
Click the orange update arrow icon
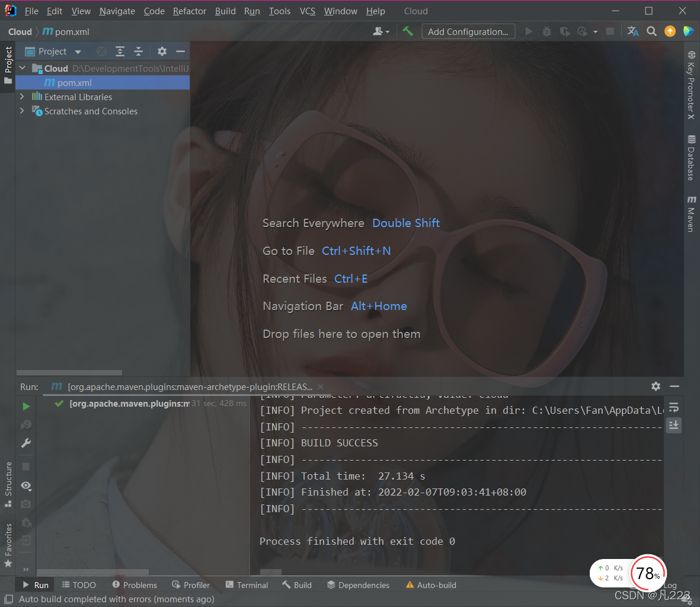pyautogui.click(x=670, y=31)
